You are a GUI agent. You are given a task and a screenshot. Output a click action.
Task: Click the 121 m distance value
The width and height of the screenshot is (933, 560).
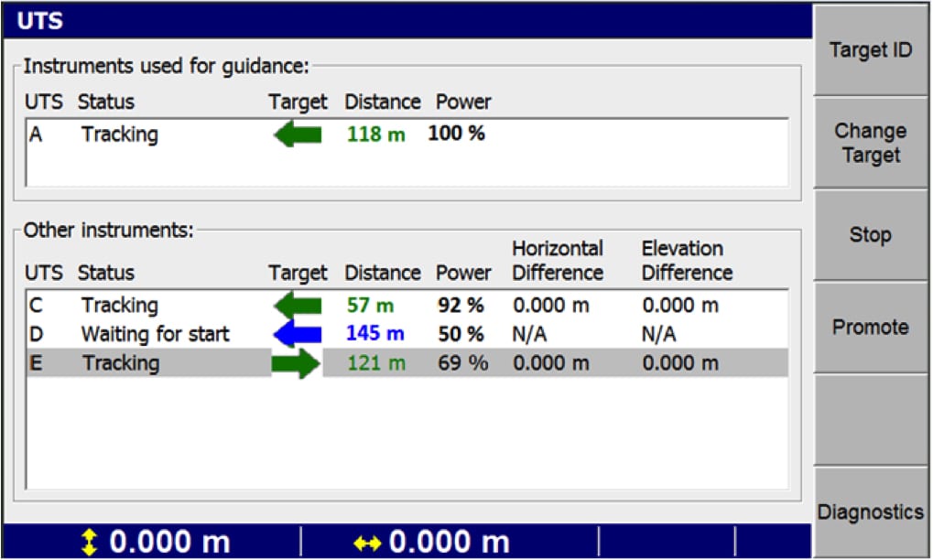click(x=376, y=362)
